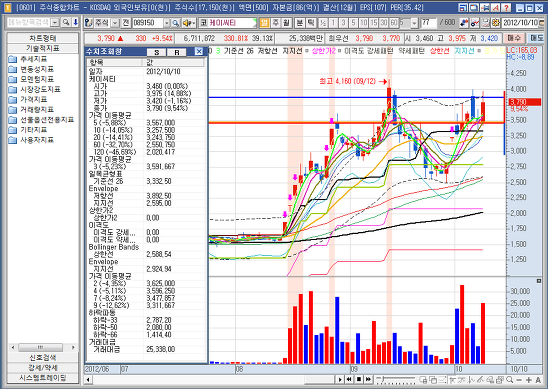Choose the 60 minute interval button
This screenshot has width=548, height=389.
click(x=394, y=23)
